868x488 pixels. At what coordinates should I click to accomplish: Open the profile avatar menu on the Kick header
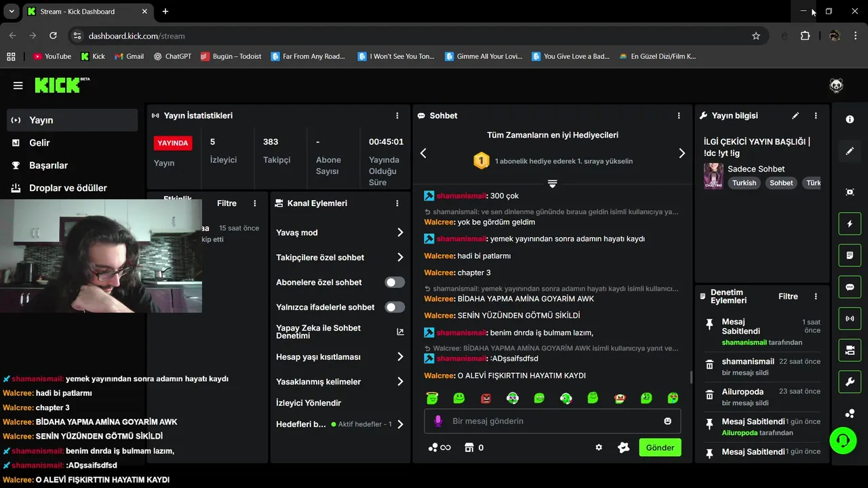836,85
